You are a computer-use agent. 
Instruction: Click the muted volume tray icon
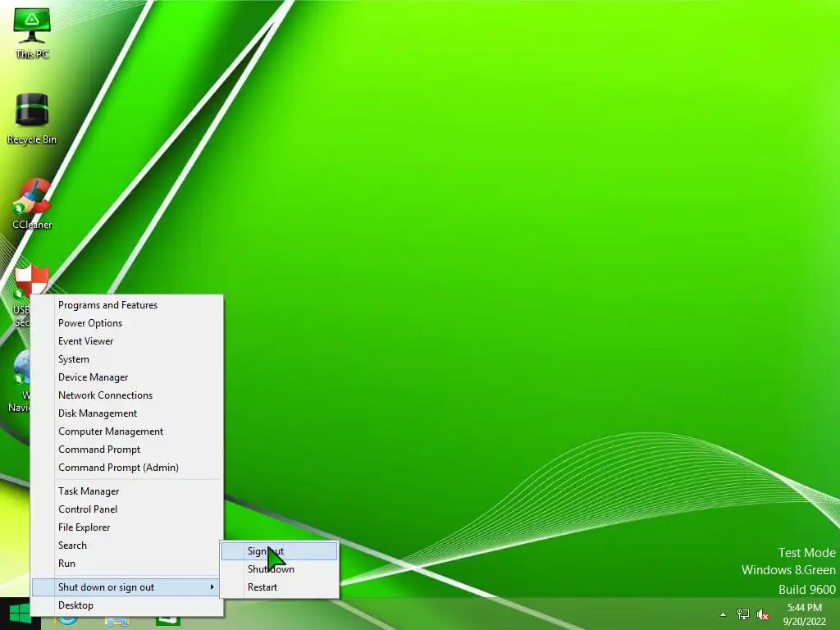[763, 614]
